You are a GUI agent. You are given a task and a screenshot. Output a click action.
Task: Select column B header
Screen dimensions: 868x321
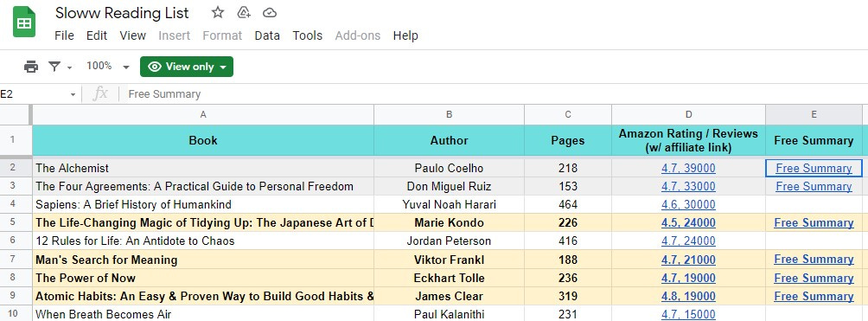[x=449, y=115]
